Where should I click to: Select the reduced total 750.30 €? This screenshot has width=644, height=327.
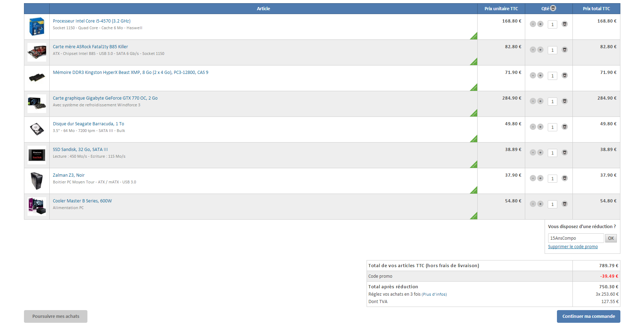click(609, 287)
